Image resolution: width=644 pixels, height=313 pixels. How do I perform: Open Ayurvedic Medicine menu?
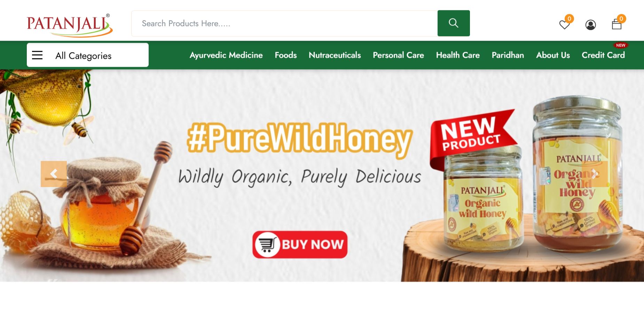pyautogui.click(x=226, y=55)
